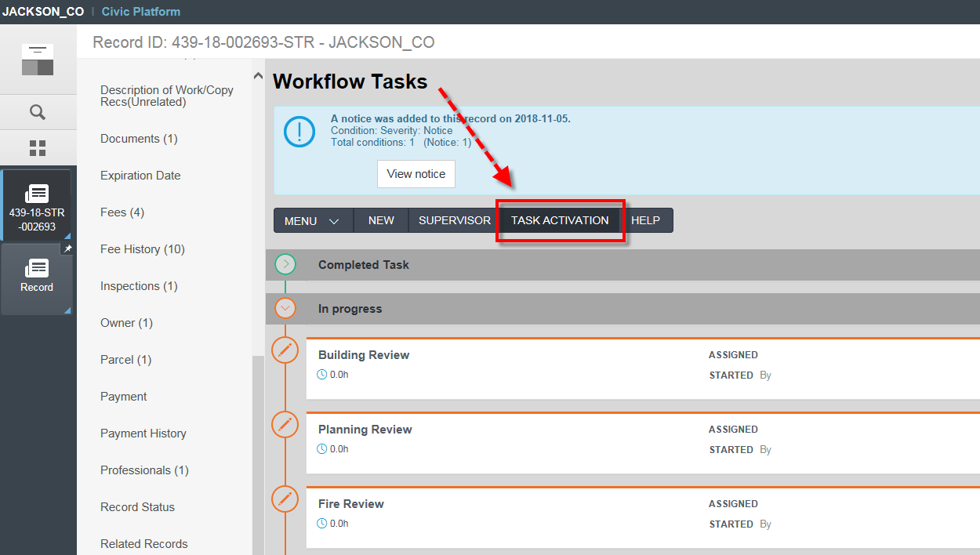Click NEW in the workflow toolbar
The image size is (980, 555).
[x=381, y=220]
